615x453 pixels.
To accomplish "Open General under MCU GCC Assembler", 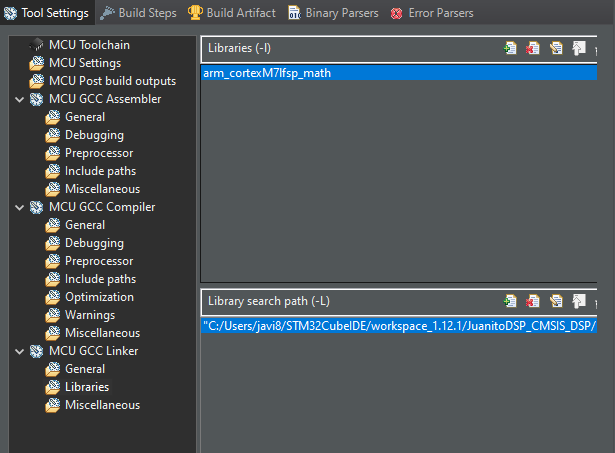I will click(x=85, y=117).
